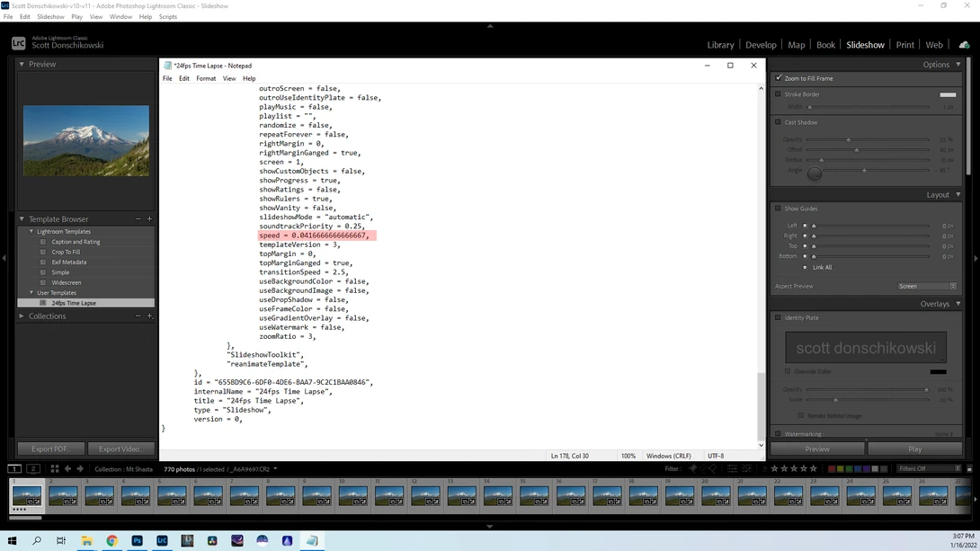Screen dimensions: 980x551
Task: Enable Show Guides checkbox
Action: click(778, 209)
